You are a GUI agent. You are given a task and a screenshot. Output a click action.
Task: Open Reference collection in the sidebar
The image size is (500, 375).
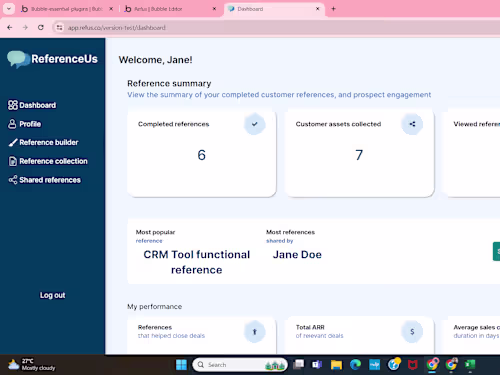coord(48,161)
